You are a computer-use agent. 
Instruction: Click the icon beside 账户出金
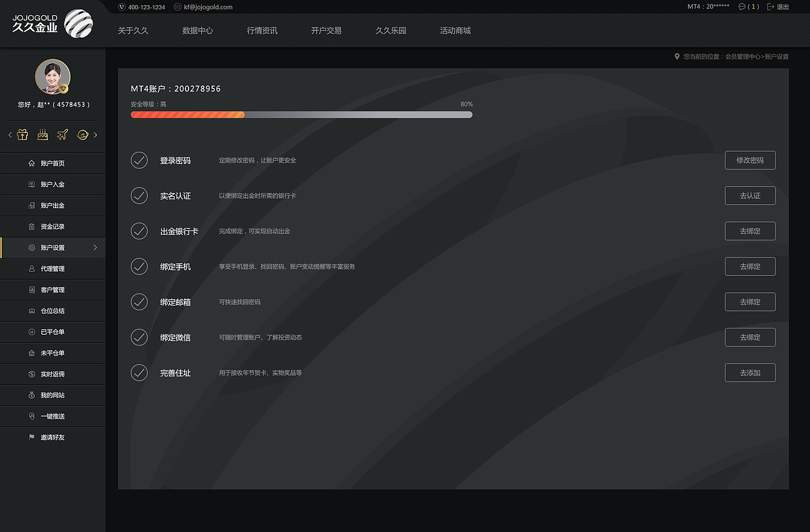click(x=32, y=206)
